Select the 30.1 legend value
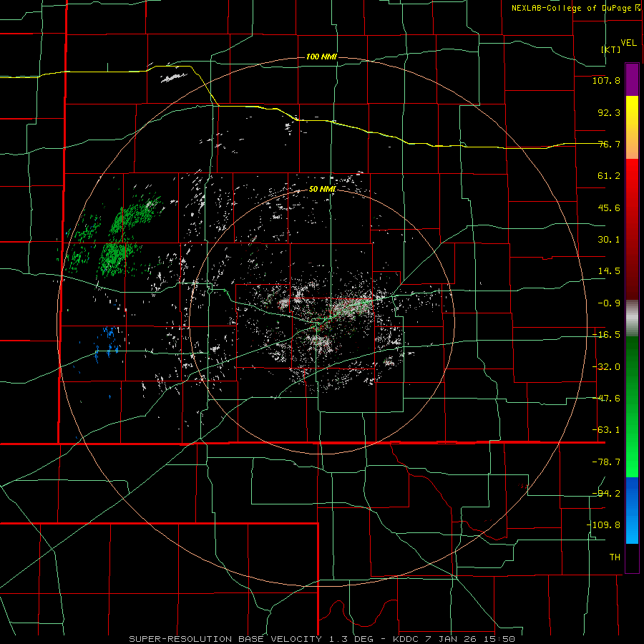Image resolution: width=644 pixels, height=644 pixels. tap(609, 240)
